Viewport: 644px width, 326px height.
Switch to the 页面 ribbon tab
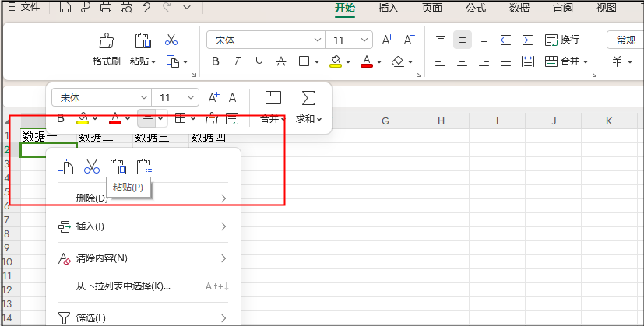(x=432, y=8)
